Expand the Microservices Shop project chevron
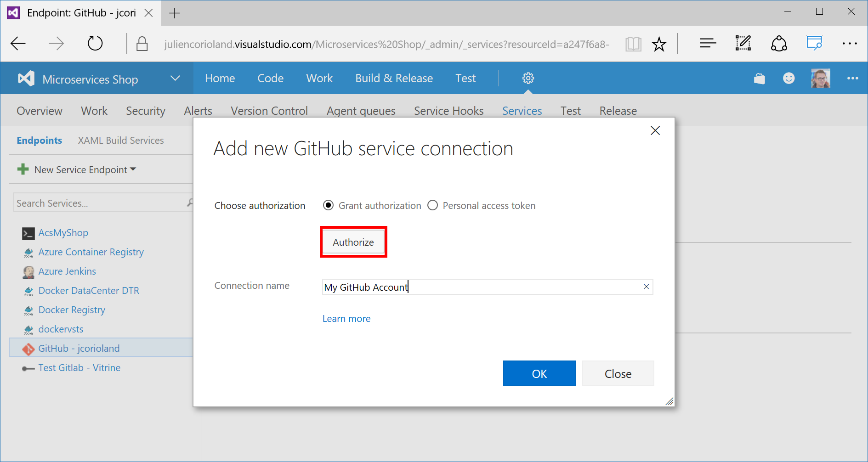Viewport: 868px width, 462px height. pos(175,78)
